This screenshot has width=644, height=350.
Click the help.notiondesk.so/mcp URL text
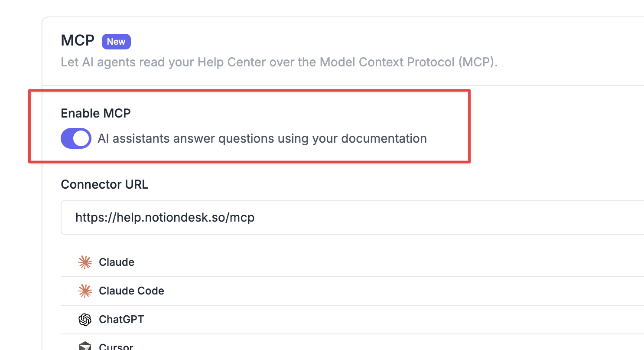click(x=165, y=217)
